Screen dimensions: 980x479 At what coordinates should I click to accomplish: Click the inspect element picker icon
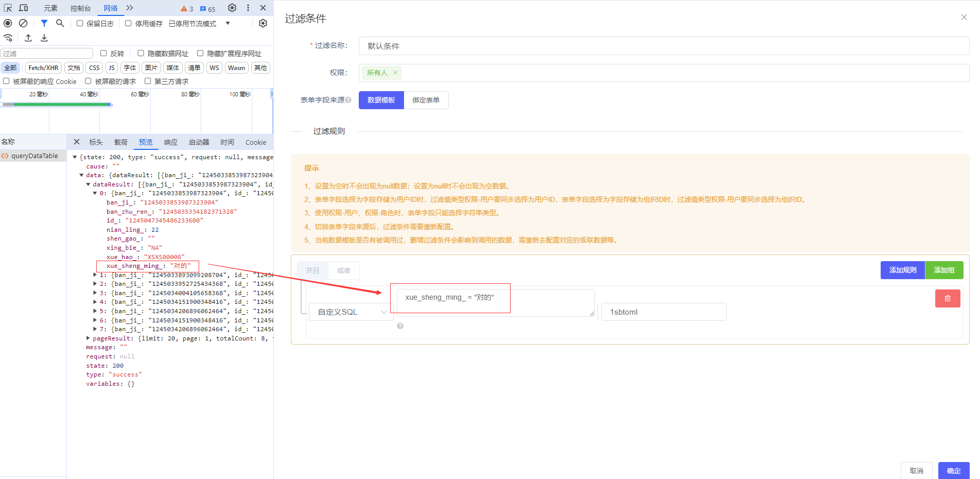click(8, 8)
